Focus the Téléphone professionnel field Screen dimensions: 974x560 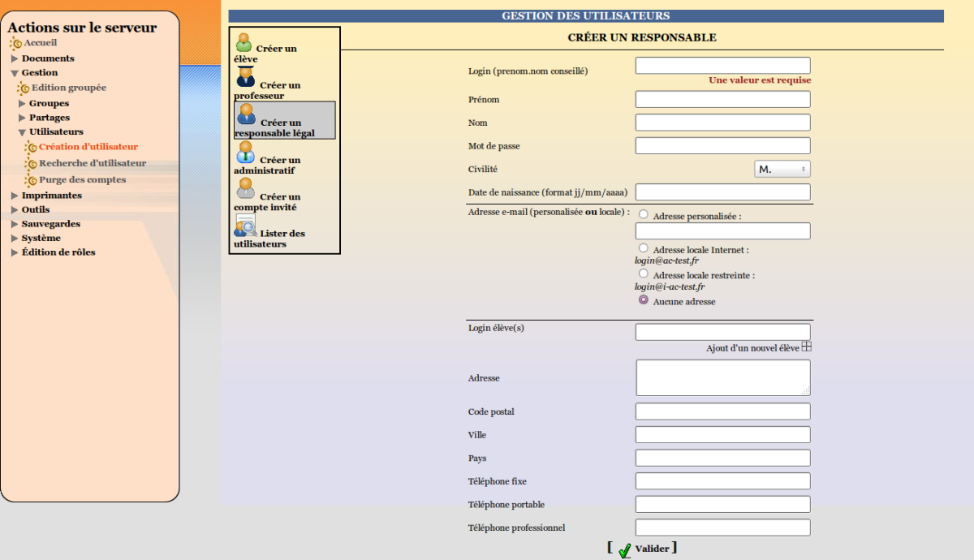(723, 528)
